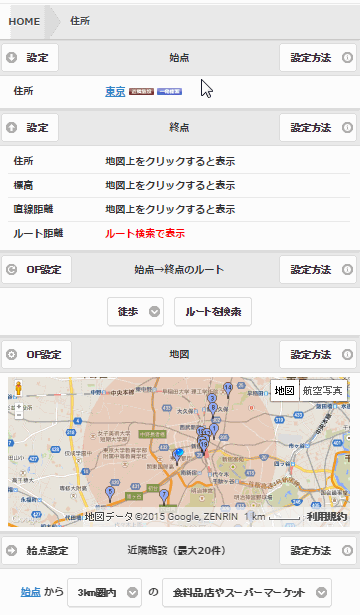Click map marker number 3
The height and width of the screenshot is (615, 360).
[x=212, y=399]
